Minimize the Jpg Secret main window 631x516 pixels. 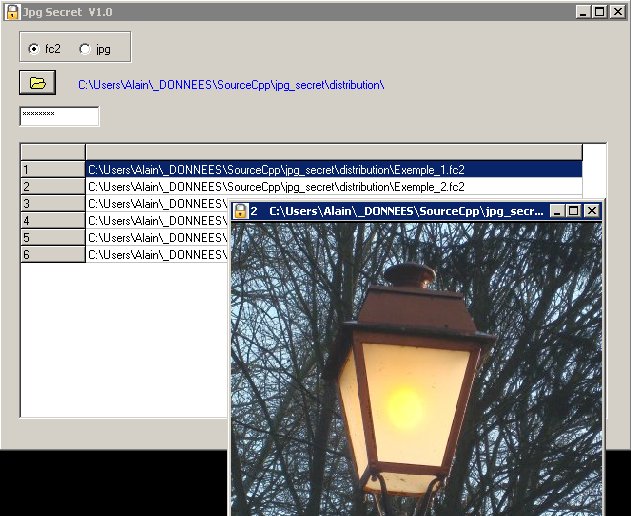click(582, 12)
